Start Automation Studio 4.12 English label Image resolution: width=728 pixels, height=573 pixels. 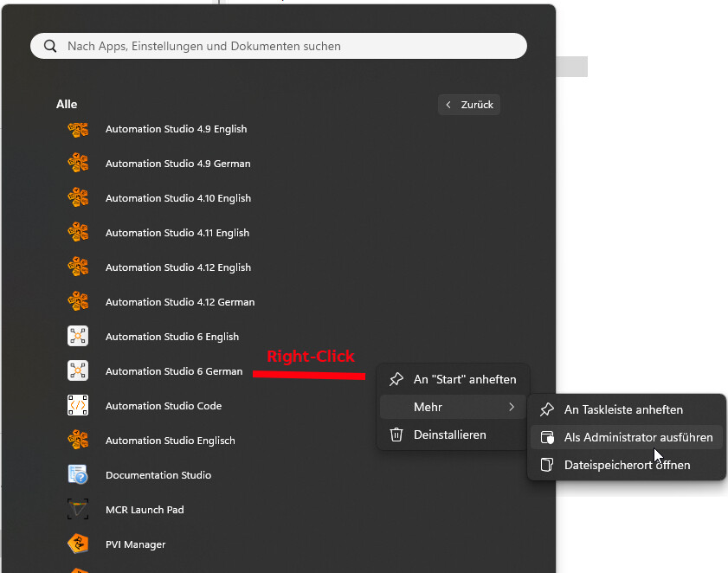point(178,267)
